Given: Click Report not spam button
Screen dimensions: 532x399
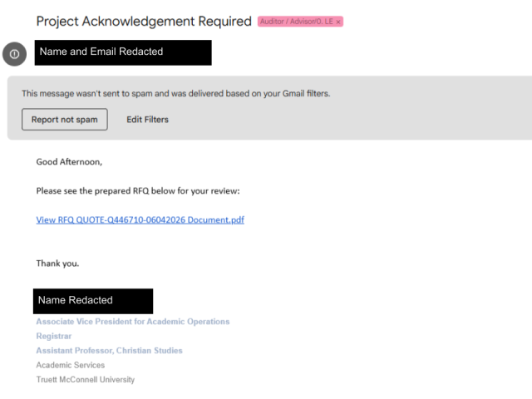Looking at the screenshot, I should pos(65,120).
